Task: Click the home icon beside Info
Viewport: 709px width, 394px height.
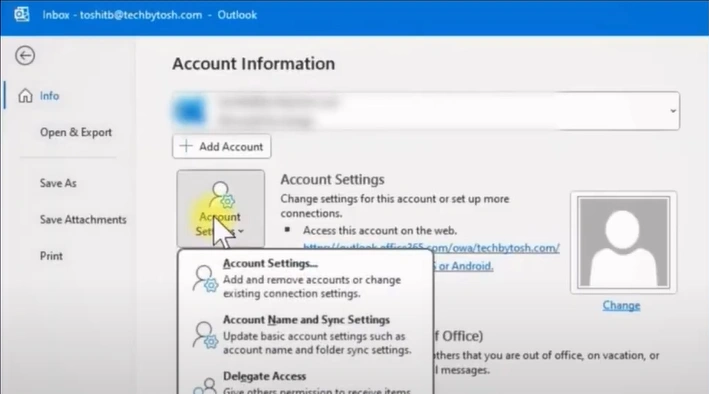Action: [x=25, y=96]
